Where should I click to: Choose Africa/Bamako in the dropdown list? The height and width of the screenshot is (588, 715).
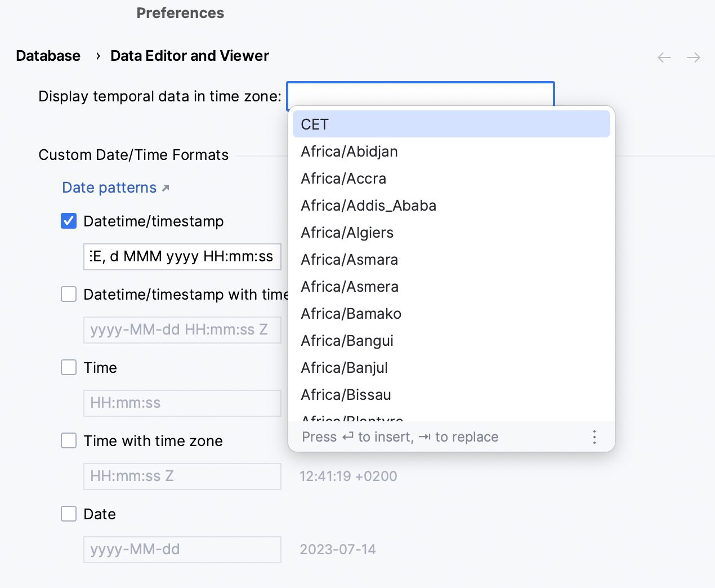[x=351, y=314]
